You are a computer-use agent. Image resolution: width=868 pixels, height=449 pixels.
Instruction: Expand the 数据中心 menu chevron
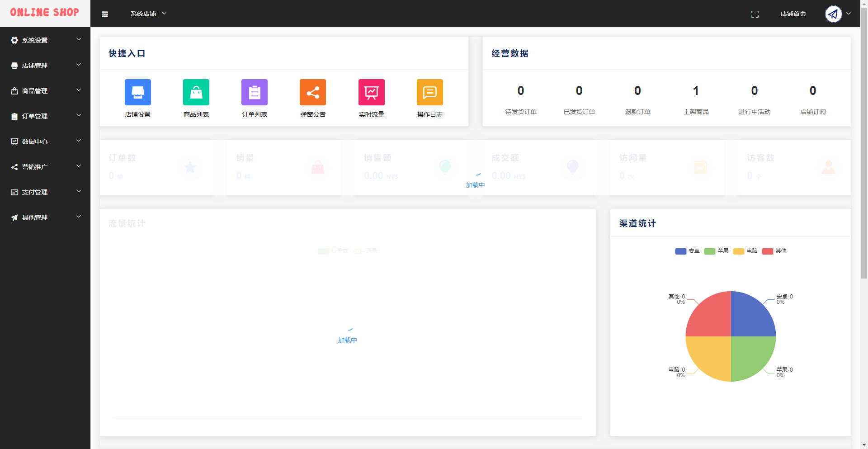(x=79, y=141)
